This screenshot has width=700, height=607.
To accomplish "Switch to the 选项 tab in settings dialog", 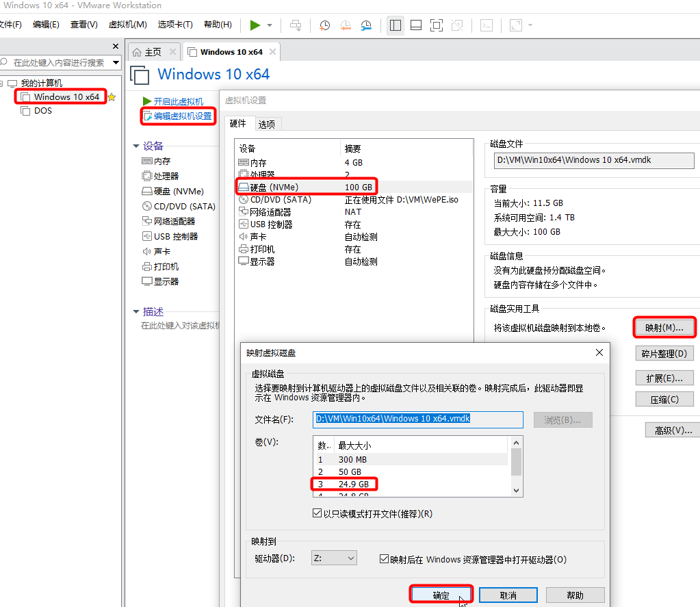I will click(x=267, y=124).
